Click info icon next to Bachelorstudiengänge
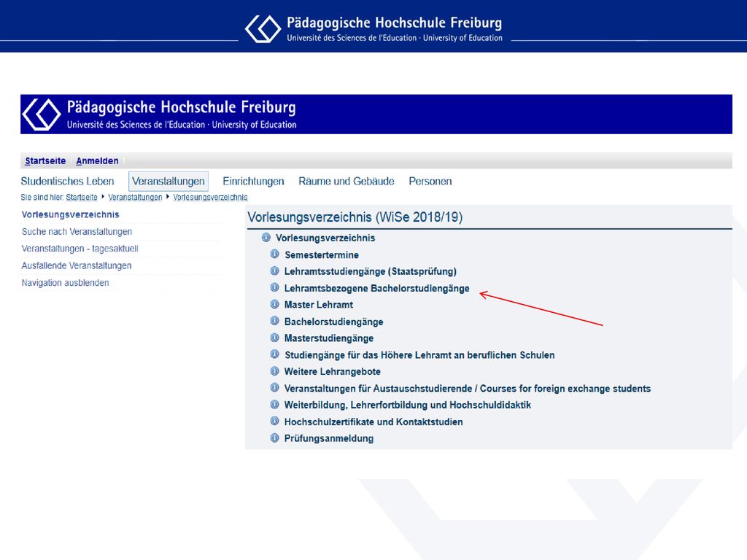This screenshot has width=747, height=560. (275, 321)
